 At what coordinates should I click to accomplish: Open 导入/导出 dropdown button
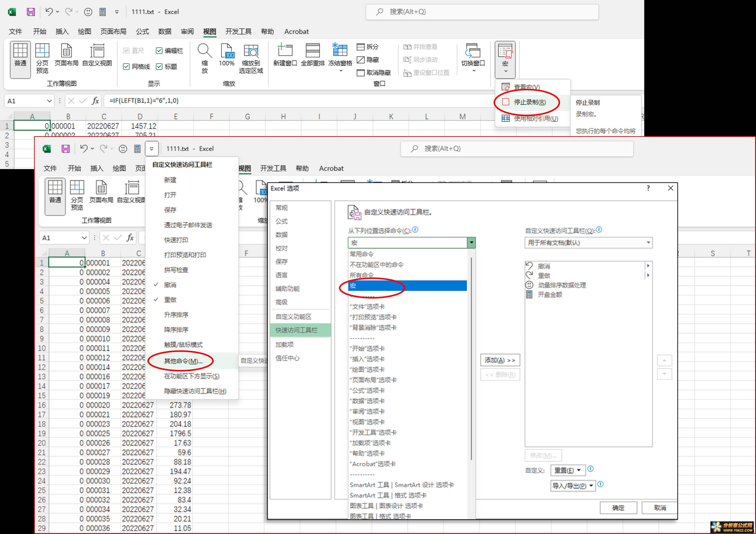[573, 486]
